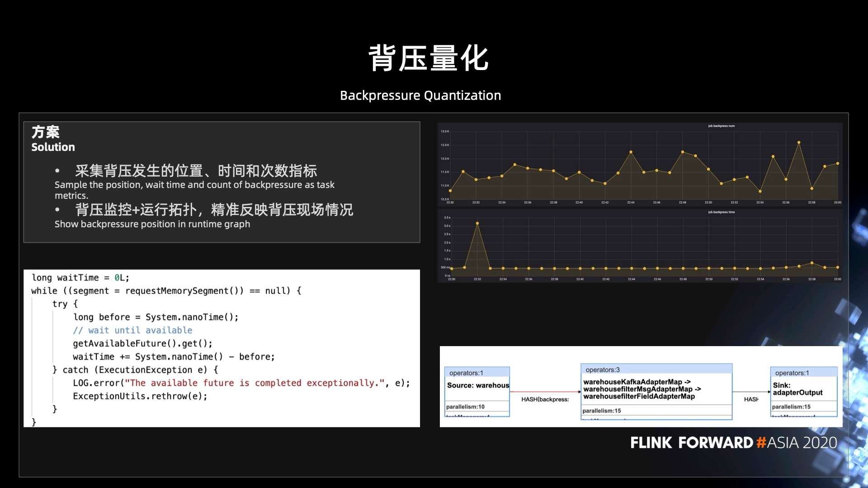Click parallelism:10 in the Source node
This screenshot has height=488, width=868.
[465, 407]
